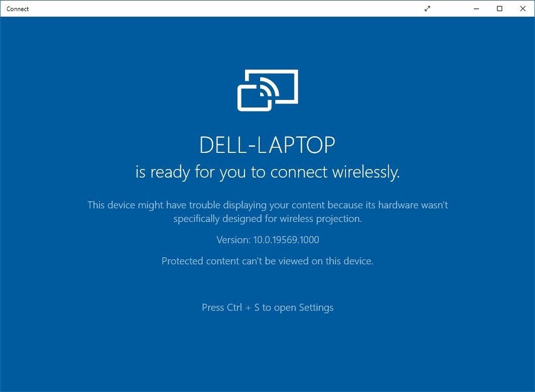The image size is (535, 392).
Task: Click the word hardware in the warning message
Action: coord(398,205)
